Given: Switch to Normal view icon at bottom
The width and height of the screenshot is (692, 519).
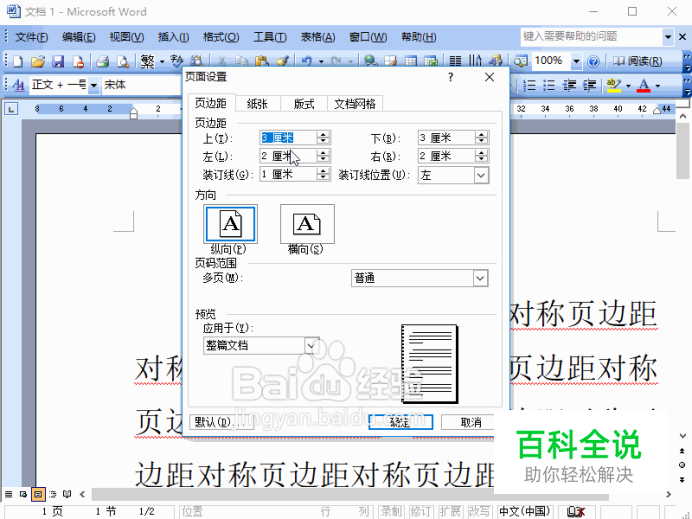Looking at the screenshot, I should (x=9, y=494).
